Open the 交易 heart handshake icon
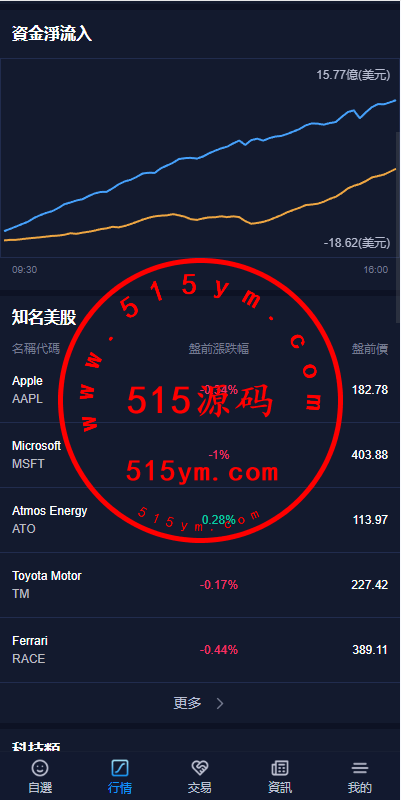Image resolution: width=401 pixels, height=800 pixels. pyautogui.click(x=199, y=768)
